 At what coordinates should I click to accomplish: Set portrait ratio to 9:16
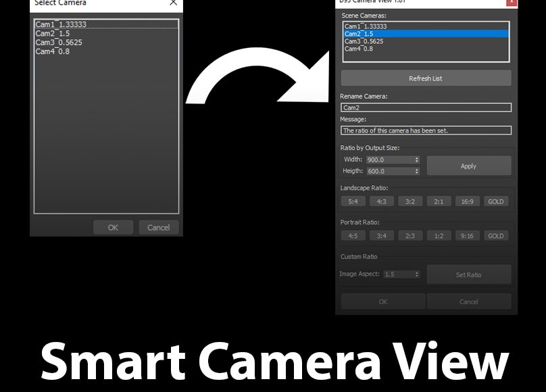pos(467,236)
